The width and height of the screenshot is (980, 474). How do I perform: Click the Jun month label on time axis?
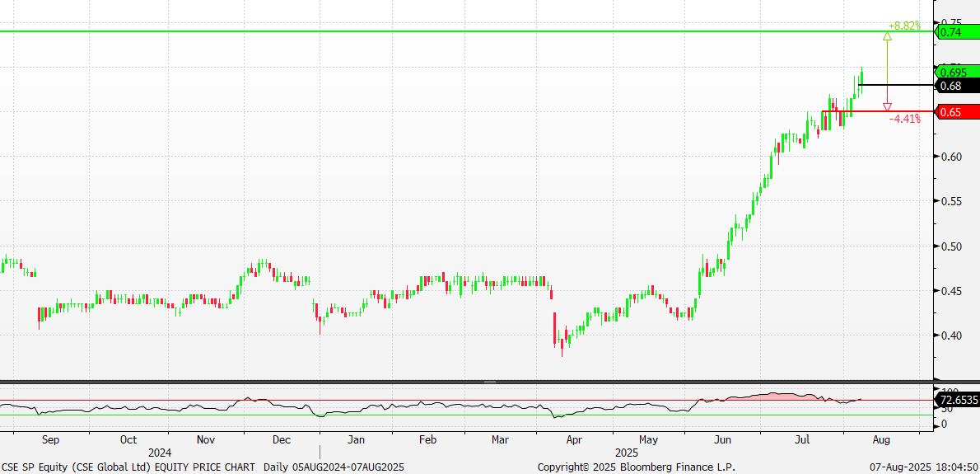[x=722, y=439]
